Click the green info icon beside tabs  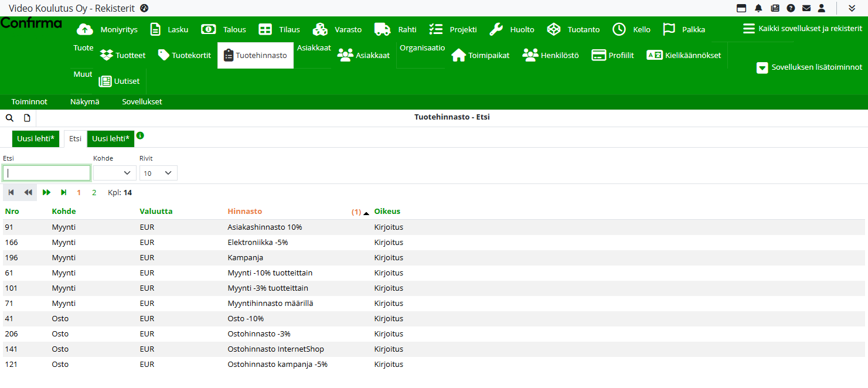pyautogui.click(x=140, y=135)
